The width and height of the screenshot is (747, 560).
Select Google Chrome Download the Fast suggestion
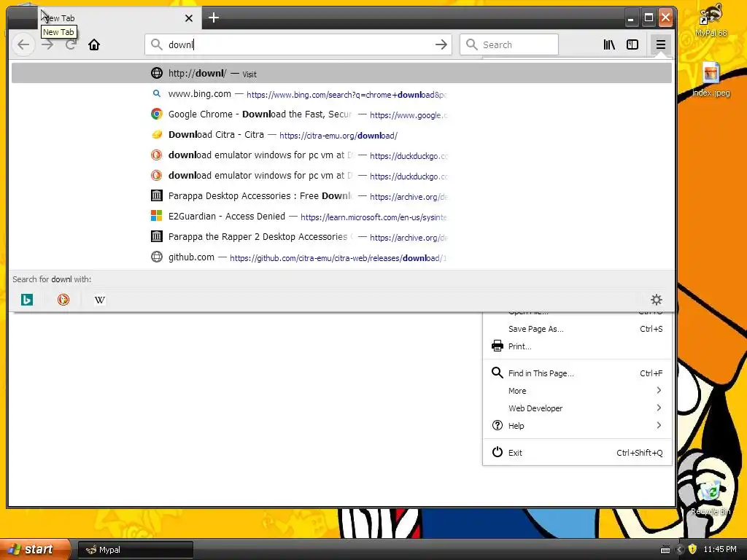pos(341,114)
